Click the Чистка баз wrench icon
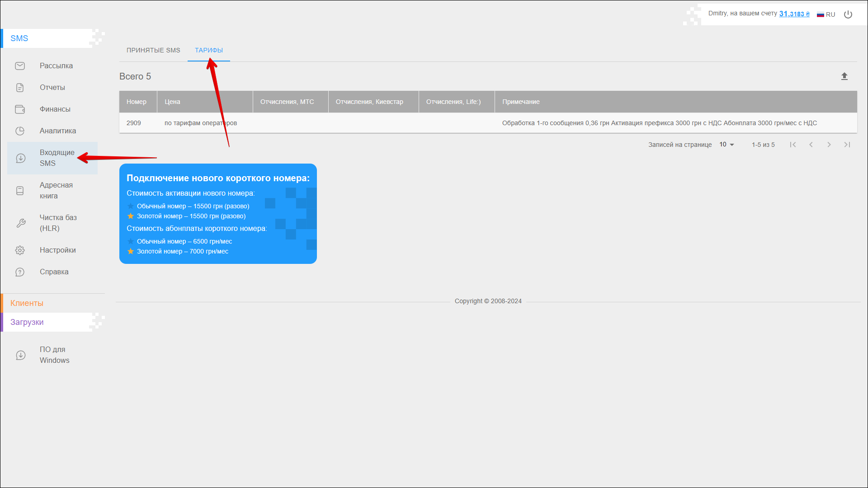868x488 pixels. tap(21, 223)
